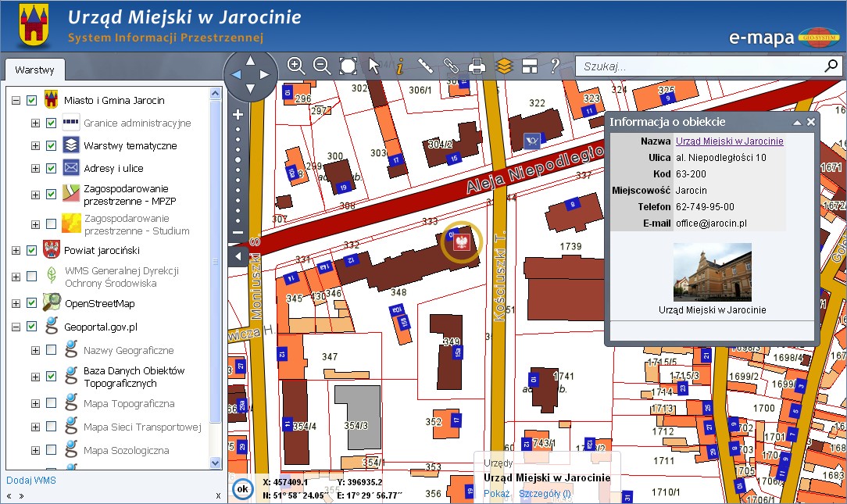Viewport: 847px width, 504px height.
Task: Uncheck Baza Danych Obiektów Topograficznych
Action: tap(52, 377)
